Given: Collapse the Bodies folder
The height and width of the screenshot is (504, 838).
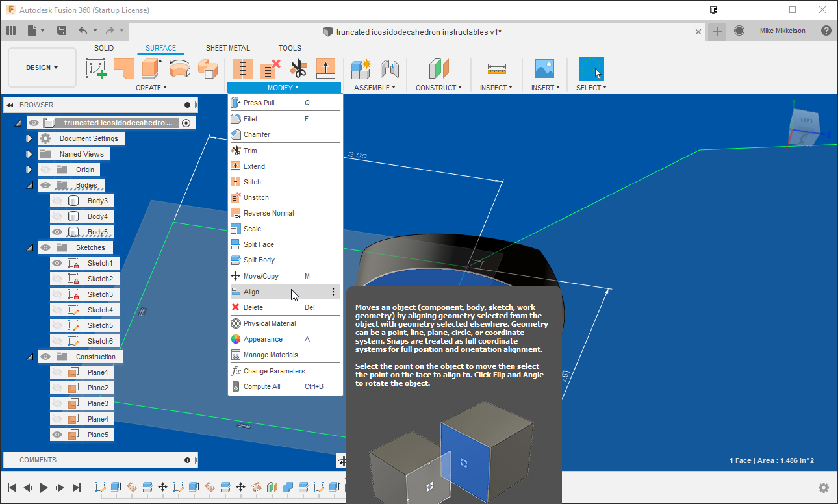Looking at the screenshot, I should (x=29, y=185).
